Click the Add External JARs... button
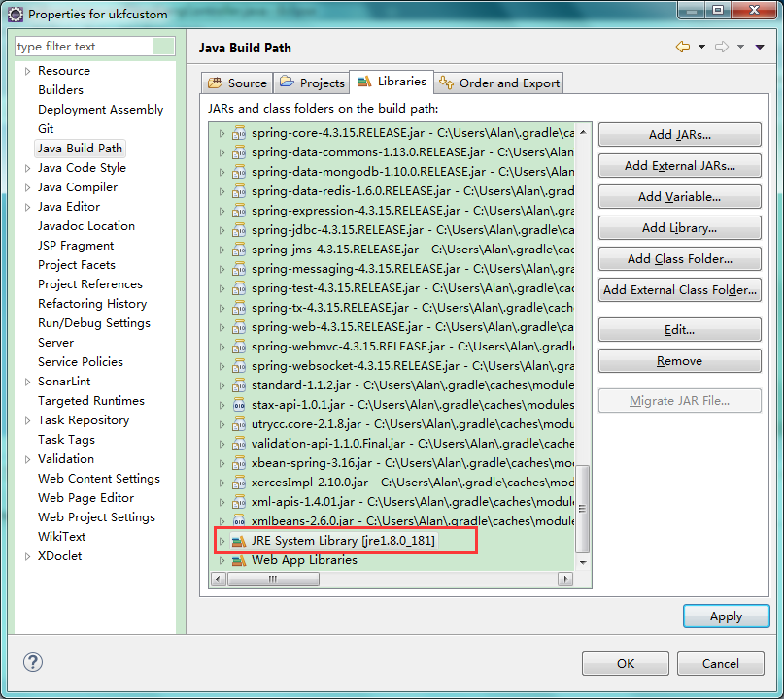Viewport: 784px width, 699px height. pyautogui.click(x=679, y=165)
